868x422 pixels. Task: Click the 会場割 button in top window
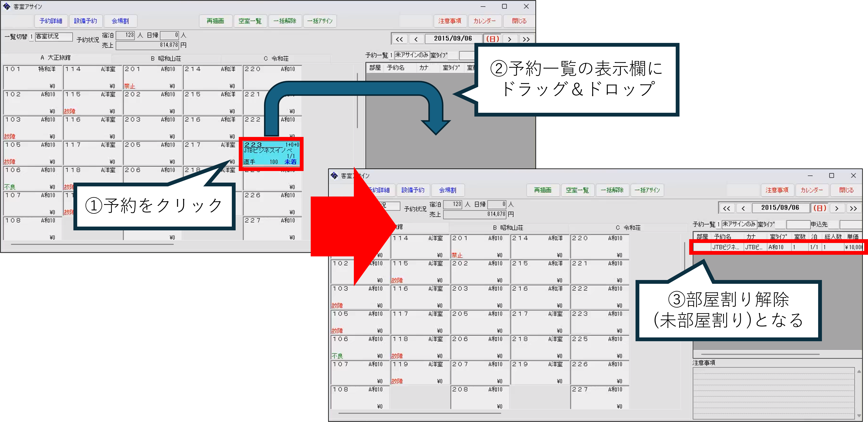click(120, 21)
